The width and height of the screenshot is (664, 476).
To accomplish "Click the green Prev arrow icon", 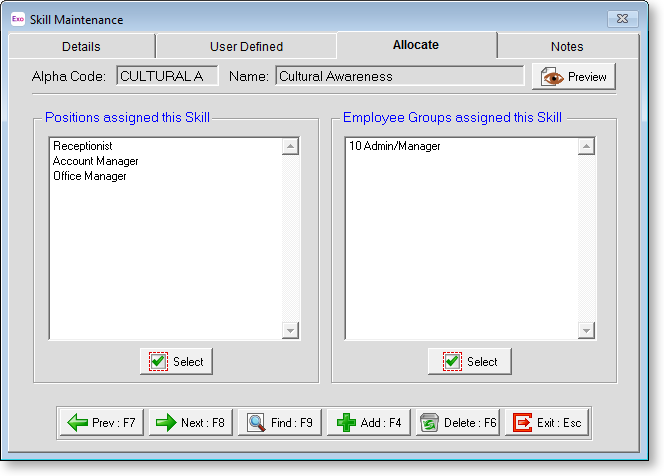I will [77, 423].
